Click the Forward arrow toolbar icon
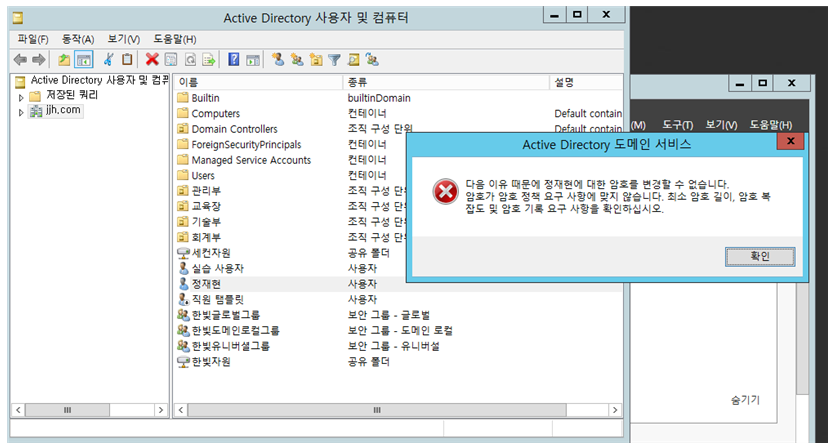 click(39, 60)
